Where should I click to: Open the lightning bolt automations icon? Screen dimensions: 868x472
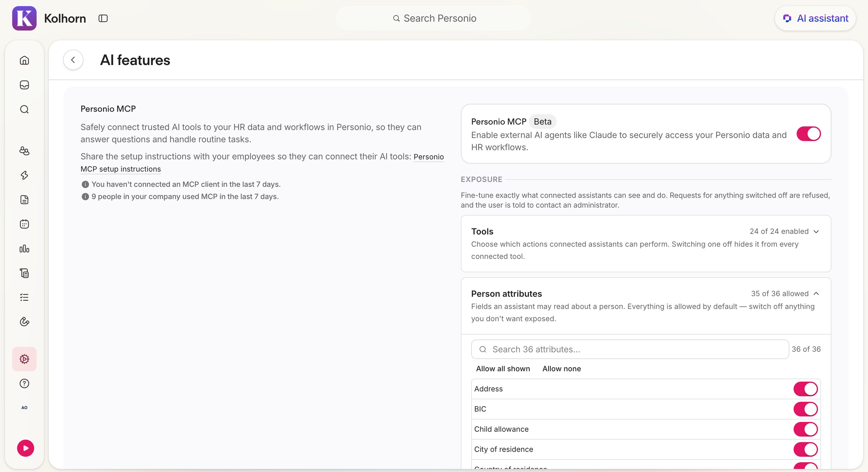tap(24, 175)
